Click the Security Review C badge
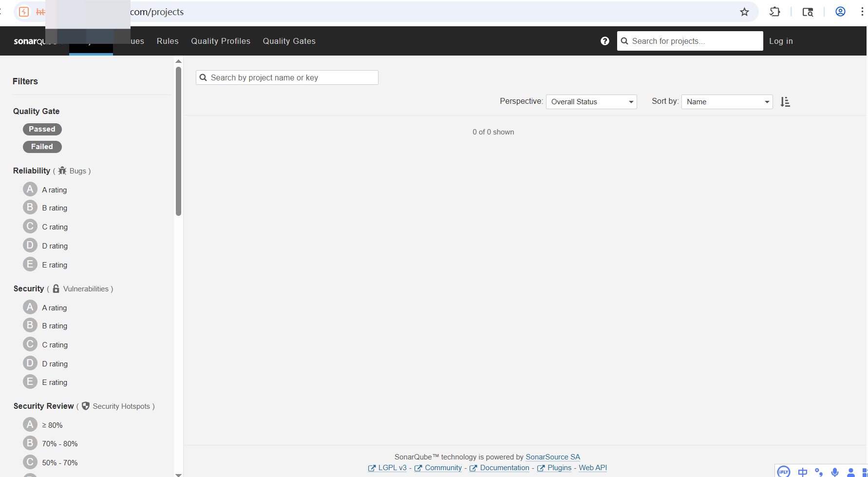Screen dimensions: 868x477 click(x=30, y=462)
